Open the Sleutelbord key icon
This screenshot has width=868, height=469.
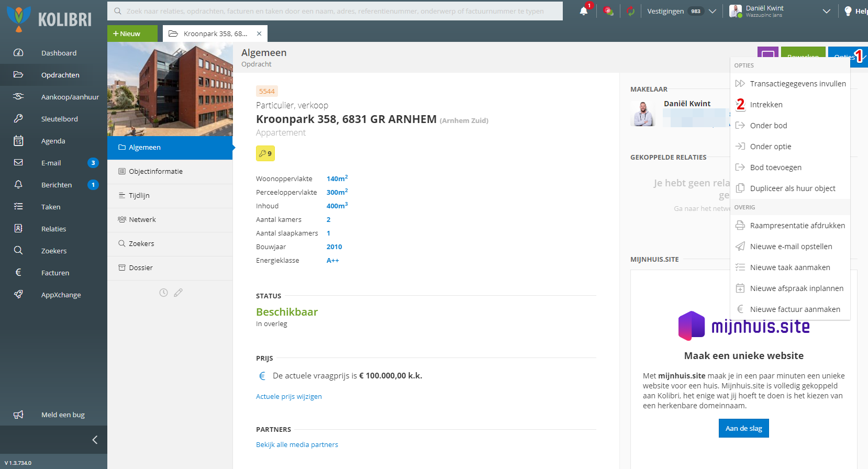[18, 119]
